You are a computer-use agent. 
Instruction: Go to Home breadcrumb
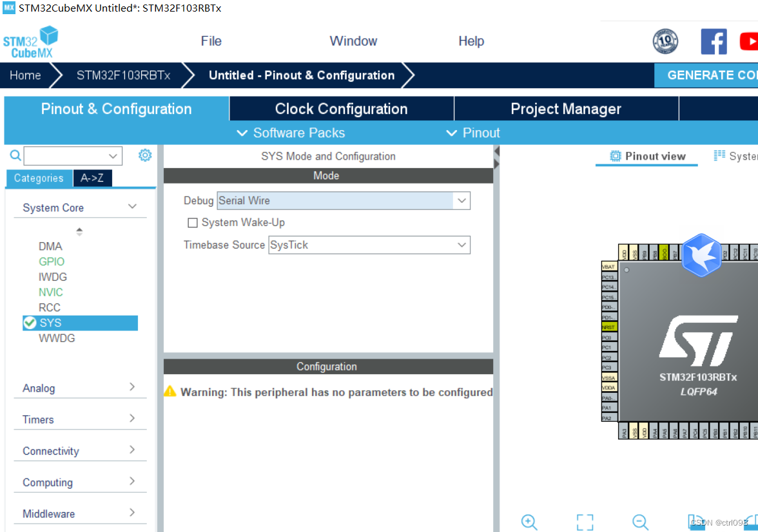coord(25,75)
